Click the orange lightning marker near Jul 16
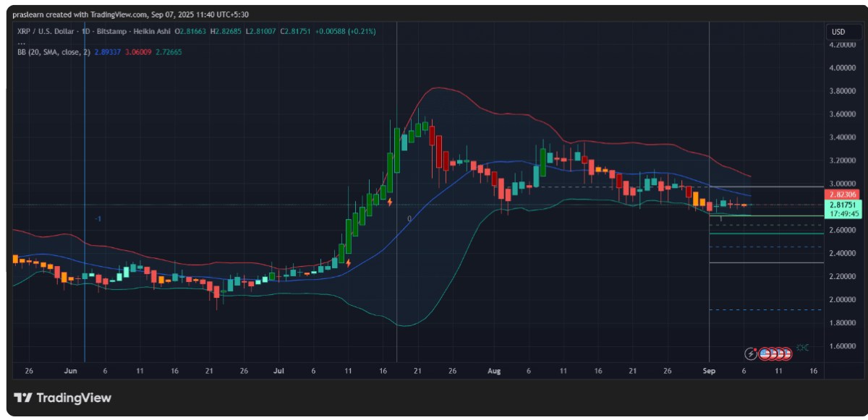The height and width of the screenshot is (420, 868). [x=391, y=202]
